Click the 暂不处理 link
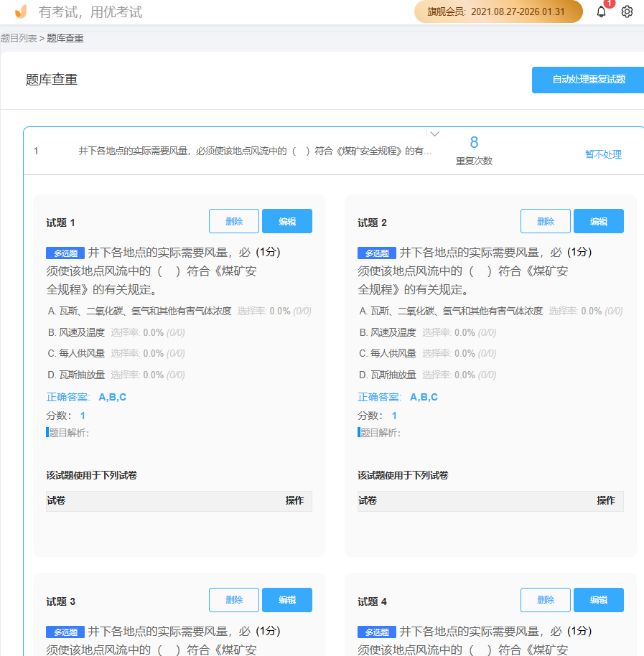The image size is (644, 656). (x=604, y=154)
